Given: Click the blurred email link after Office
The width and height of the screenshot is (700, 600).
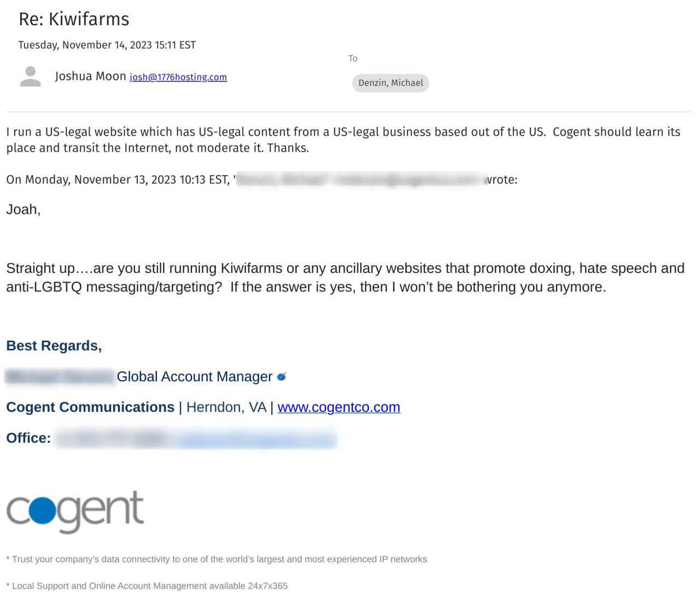Looking at the screenshot, I should [x=255, y=439].
